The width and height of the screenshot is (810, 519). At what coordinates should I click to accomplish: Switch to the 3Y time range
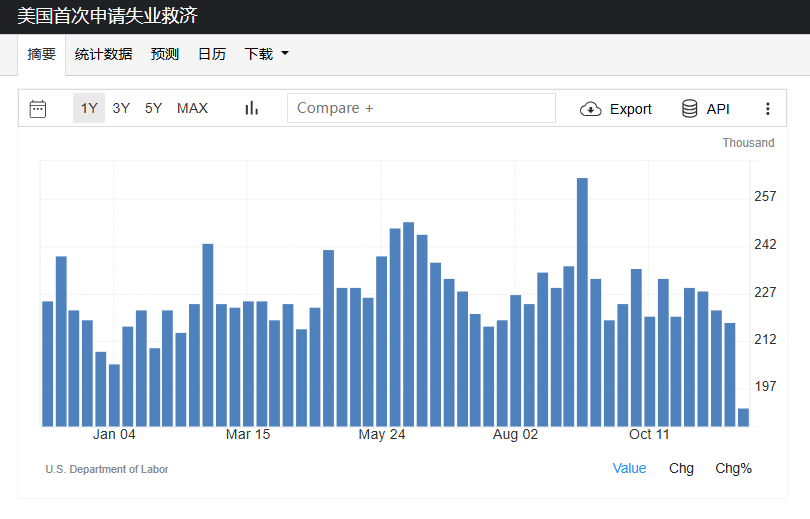click(121, 109)
